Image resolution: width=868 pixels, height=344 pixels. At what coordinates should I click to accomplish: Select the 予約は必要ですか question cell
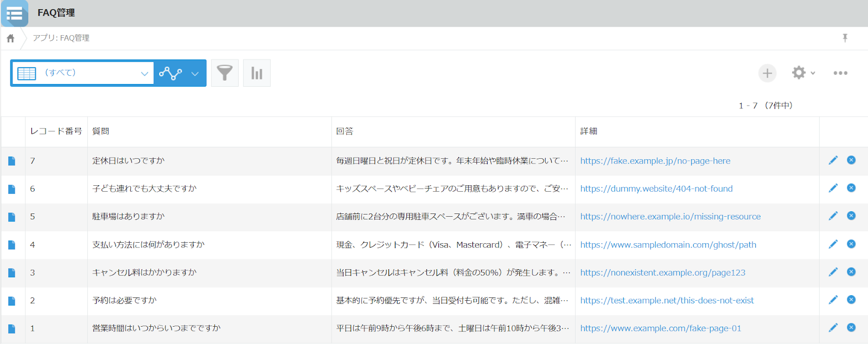(124, 300)
